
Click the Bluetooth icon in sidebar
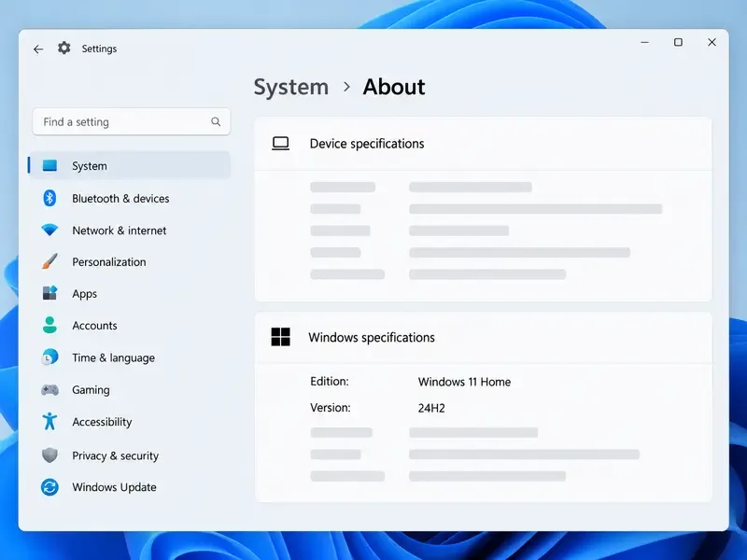49,198
